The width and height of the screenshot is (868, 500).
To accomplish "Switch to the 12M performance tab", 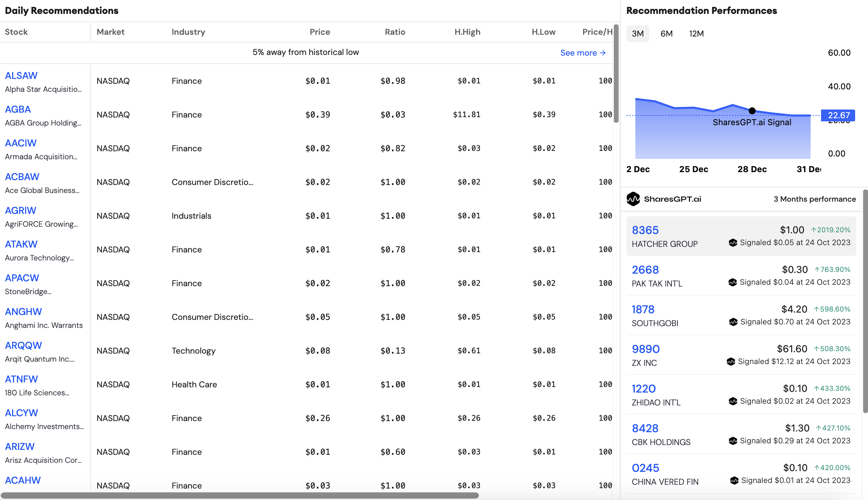I will 697,34.
